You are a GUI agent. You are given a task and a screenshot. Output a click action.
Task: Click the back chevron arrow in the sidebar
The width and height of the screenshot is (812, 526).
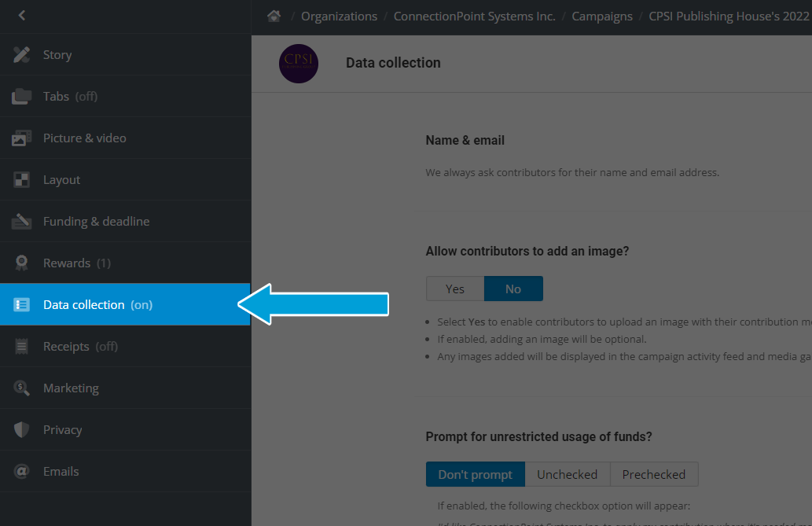(x=22, y=16)
